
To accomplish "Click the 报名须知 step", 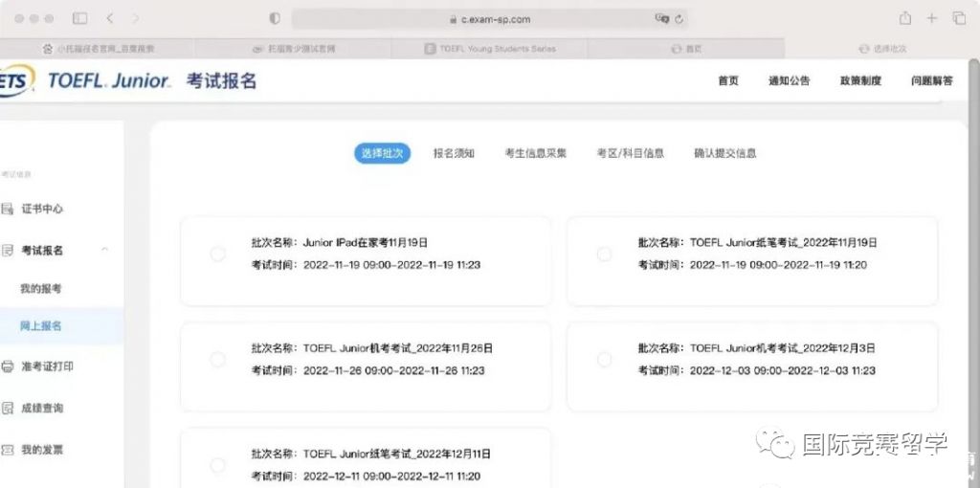I will pos(454,153).
